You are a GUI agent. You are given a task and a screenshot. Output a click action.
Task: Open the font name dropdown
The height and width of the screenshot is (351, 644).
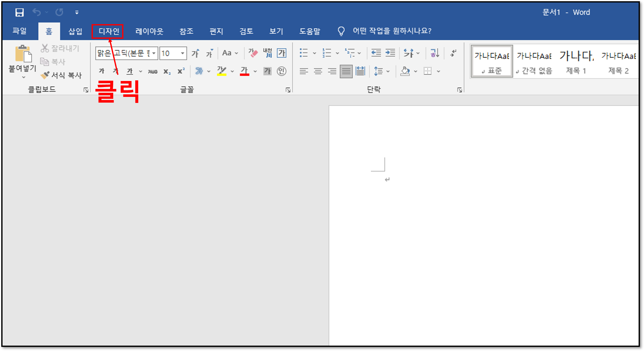[154, 53]
